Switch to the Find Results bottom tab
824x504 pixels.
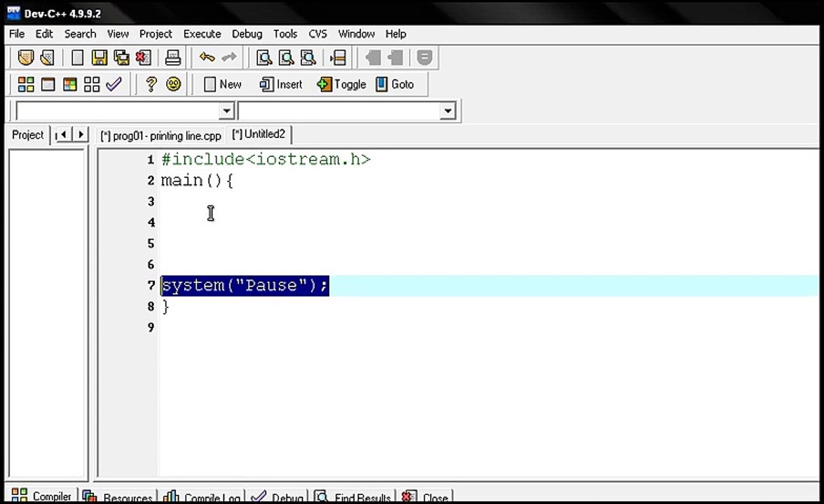[353, 497]
